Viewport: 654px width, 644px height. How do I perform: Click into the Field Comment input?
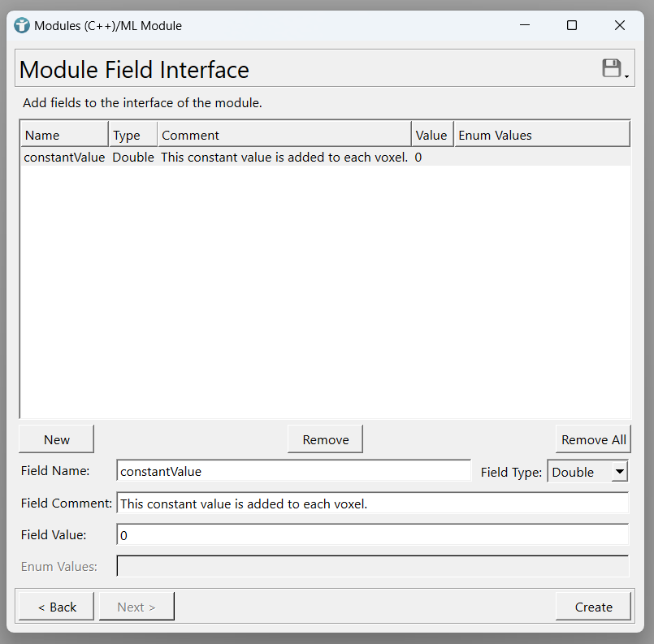point(372,504)
